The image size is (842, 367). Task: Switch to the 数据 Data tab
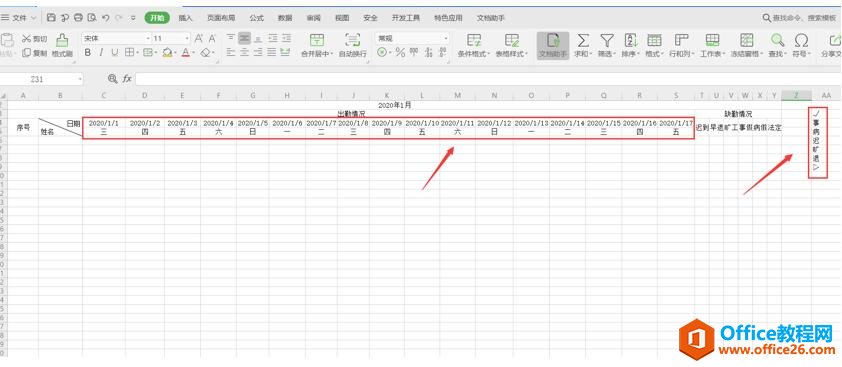[285, 18]
